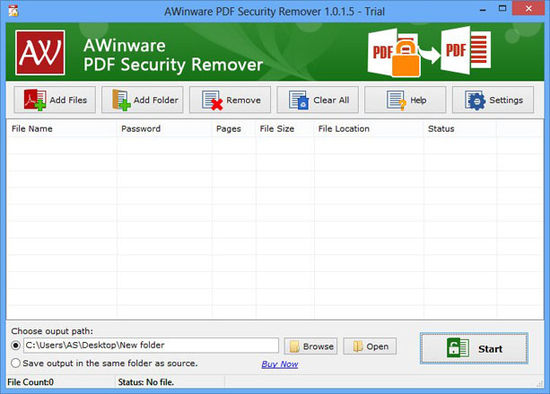Click Open to view the output folder
The width and height of the screenshot is (550, 394).
click(370, 346)
